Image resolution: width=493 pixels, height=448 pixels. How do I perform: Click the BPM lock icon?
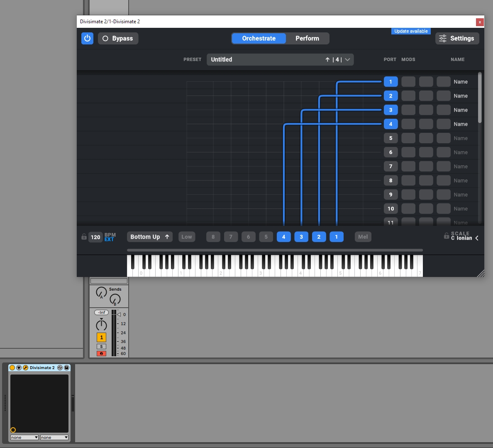point(84,237)
